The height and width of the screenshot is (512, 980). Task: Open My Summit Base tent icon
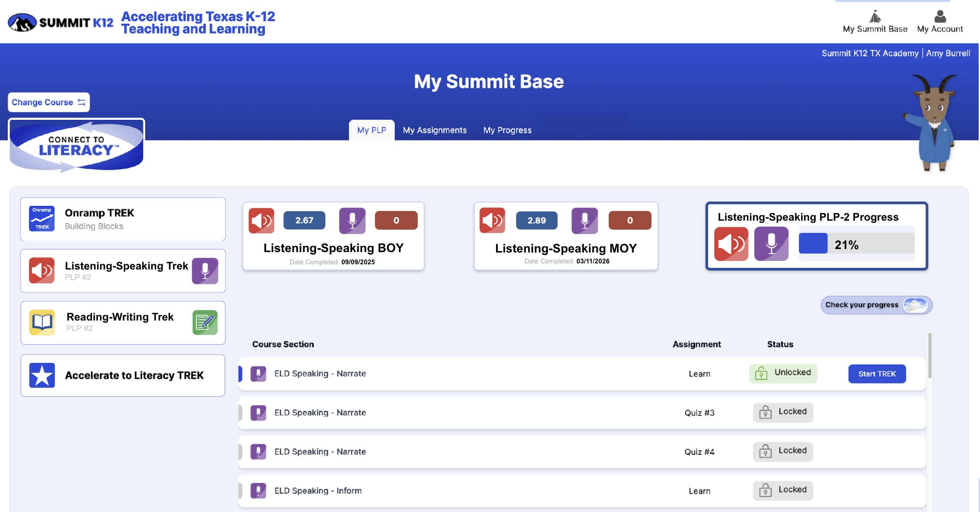(875, 17)
